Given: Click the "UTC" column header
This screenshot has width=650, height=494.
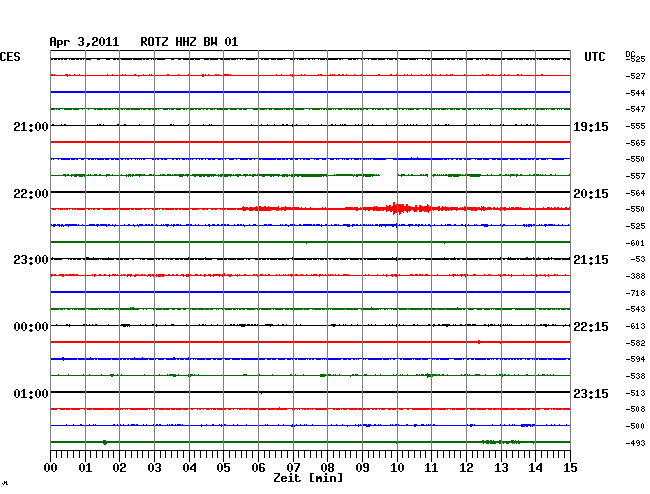Looking at the screenshot, I should [594, 57].
